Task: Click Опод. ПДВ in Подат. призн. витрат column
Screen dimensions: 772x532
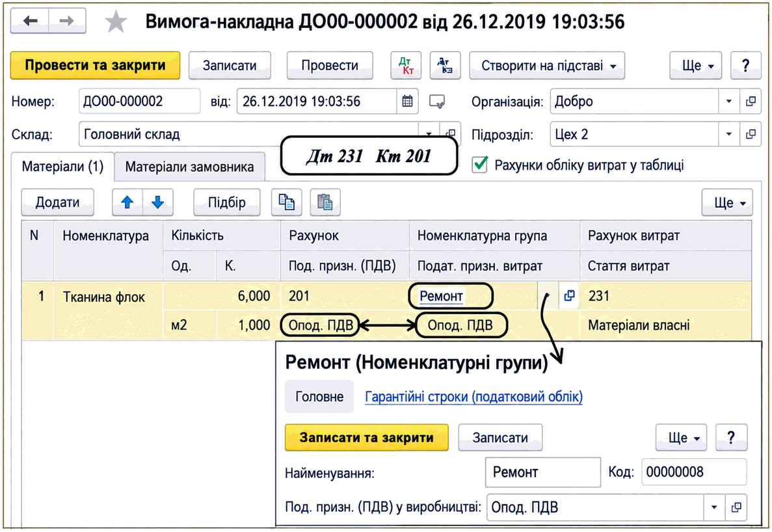Action: [460, 325]
